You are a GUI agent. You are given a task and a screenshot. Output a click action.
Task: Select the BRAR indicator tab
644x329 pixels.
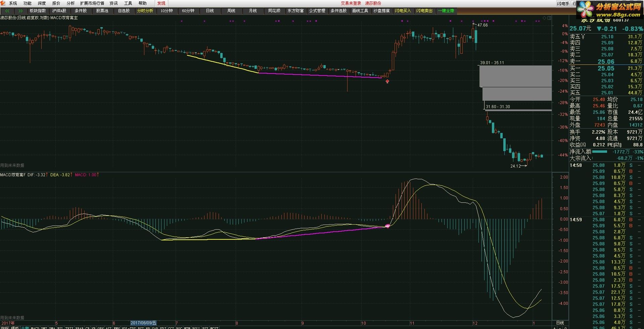click(79, 327)
